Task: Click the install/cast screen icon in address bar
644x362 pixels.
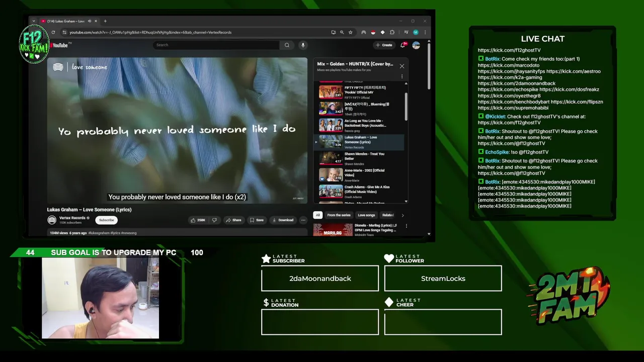Action: click(333, 32)
